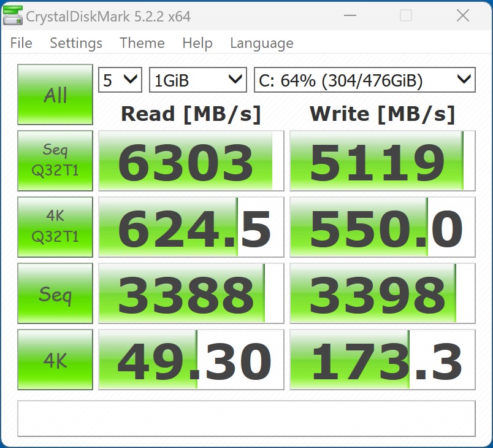Open the Help menu

pyautogui.click(x=197, y=43)
